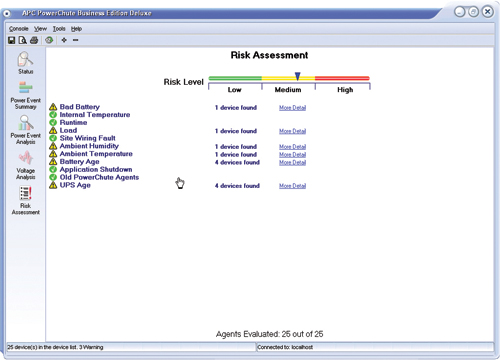The height and width of the screenshot is (360, 500).
Task: Open More Detail for Ambient Temperature
Action: coord(292,155)
